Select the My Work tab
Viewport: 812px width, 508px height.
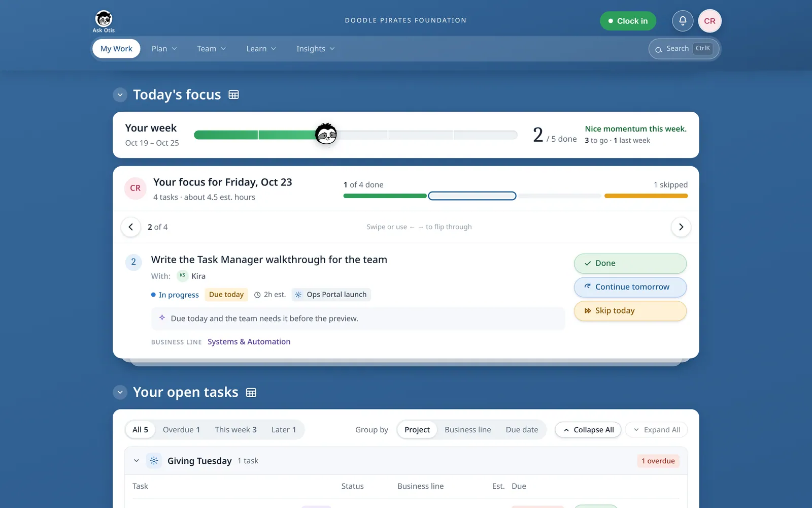pos(116,49)
